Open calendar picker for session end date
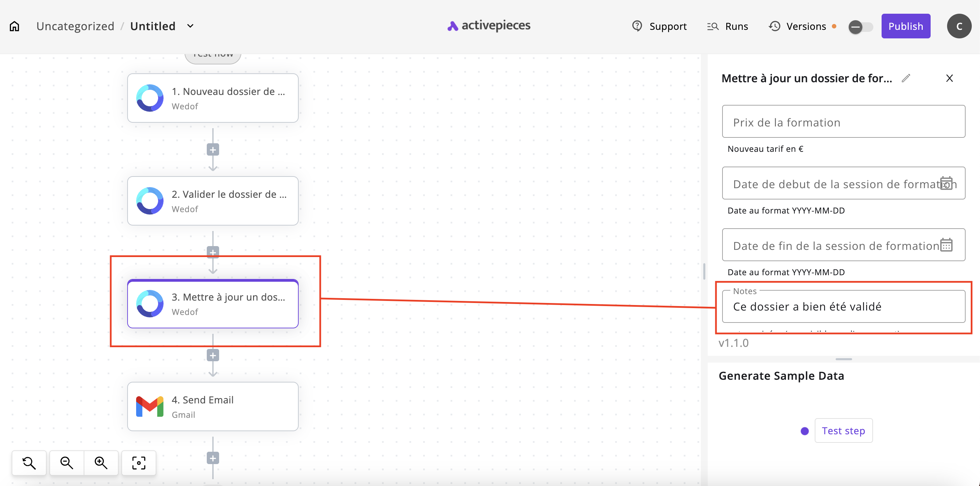This screenshot has height=486, width=980. coord(946,245)
